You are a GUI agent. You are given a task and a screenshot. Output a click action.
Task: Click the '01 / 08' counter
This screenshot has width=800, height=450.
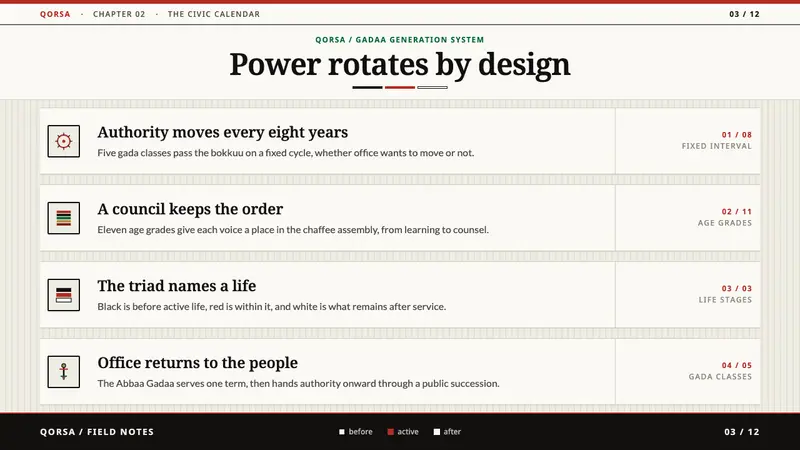point(737,135)
